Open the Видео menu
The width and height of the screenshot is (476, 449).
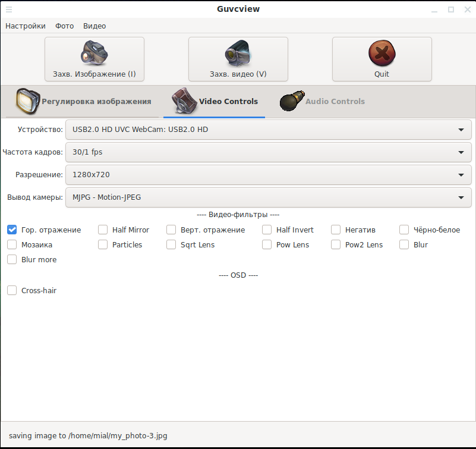(x=94, y=26)
